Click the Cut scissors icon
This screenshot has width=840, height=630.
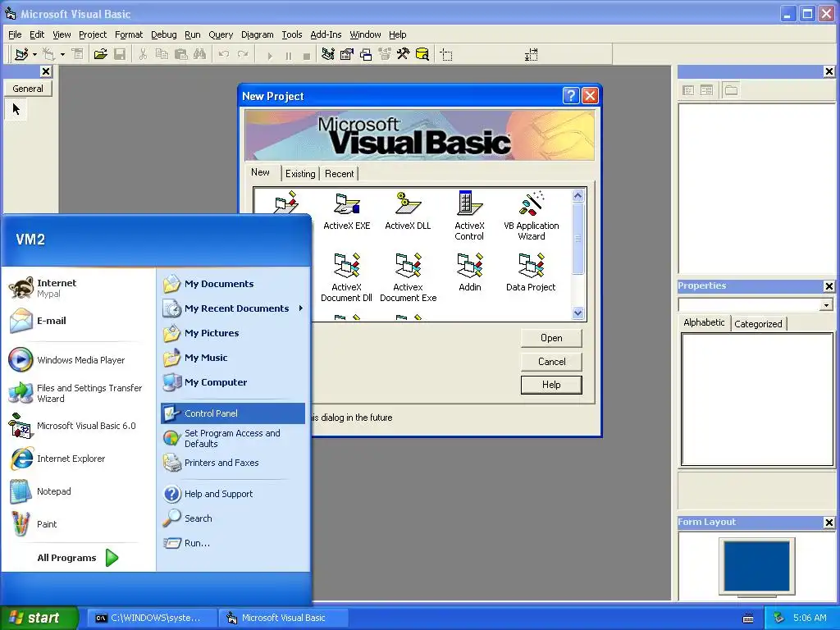pos(143,54)
